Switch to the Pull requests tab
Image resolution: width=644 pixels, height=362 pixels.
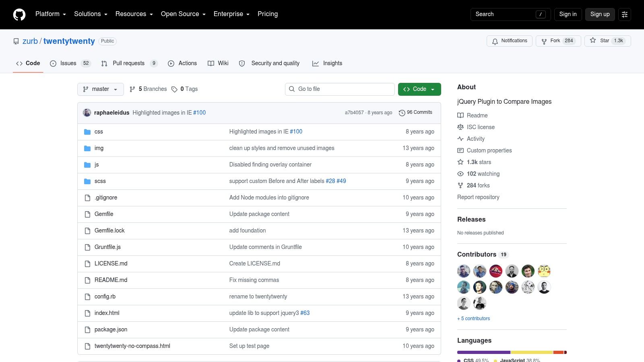pyautogui.click(x=129, y=64)
